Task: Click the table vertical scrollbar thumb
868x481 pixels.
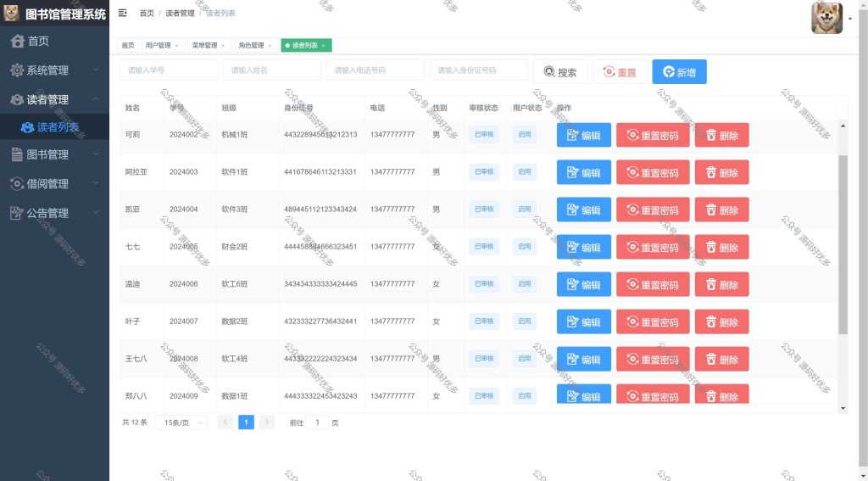Action: pyautogui.click(x=843, y=244)
